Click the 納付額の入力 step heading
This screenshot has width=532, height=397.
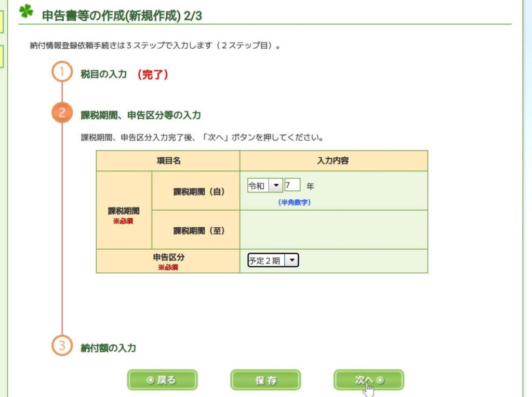point(108,348)
